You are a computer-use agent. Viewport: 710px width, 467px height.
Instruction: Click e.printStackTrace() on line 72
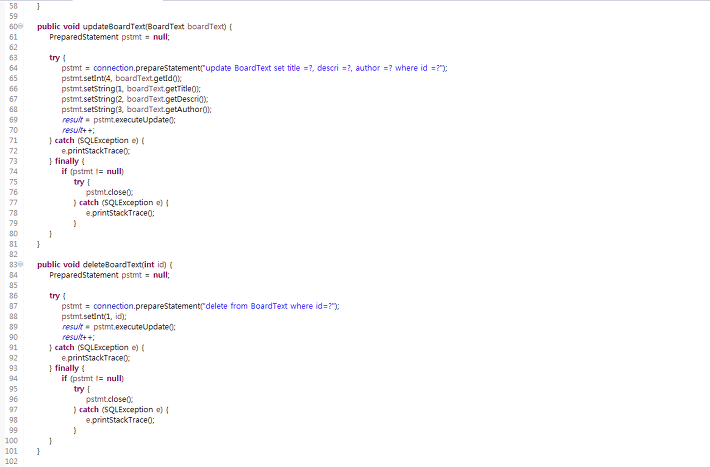pos(96,151)
